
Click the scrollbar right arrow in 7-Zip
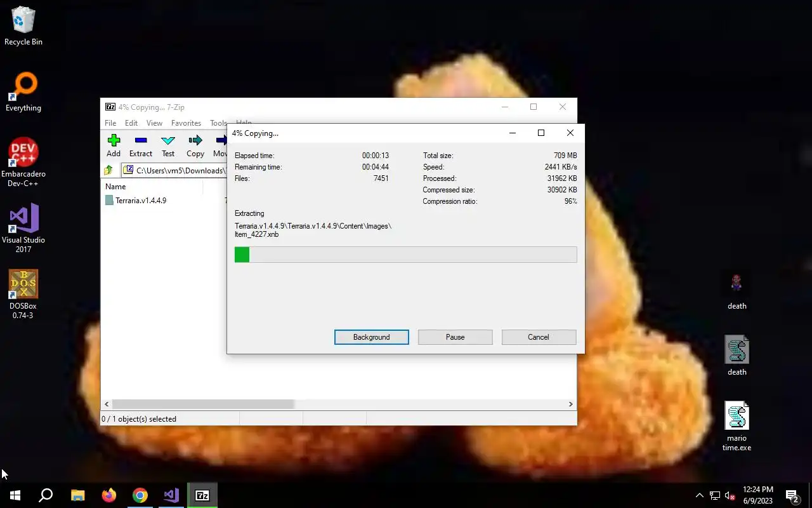tap(570, 404)
